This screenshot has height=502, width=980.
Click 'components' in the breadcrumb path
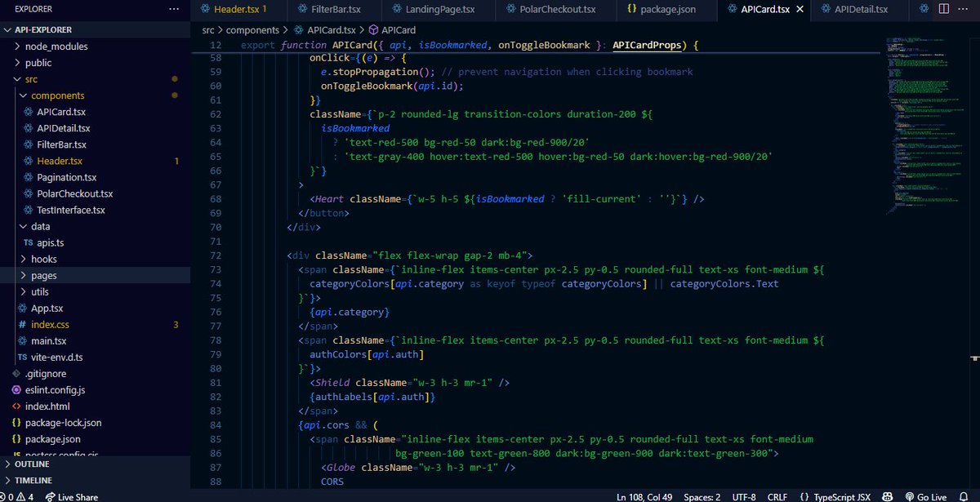click(252, 30)
